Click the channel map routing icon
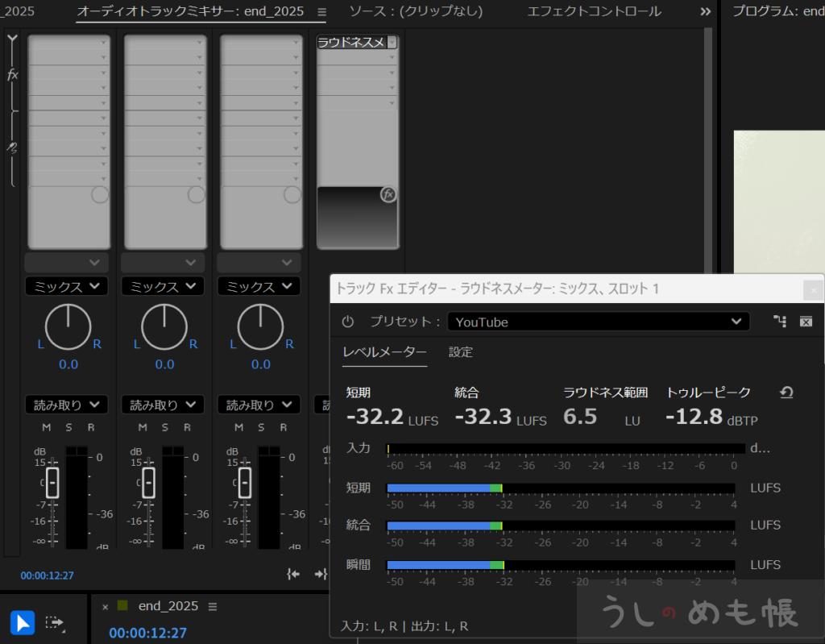 [779, 322]
